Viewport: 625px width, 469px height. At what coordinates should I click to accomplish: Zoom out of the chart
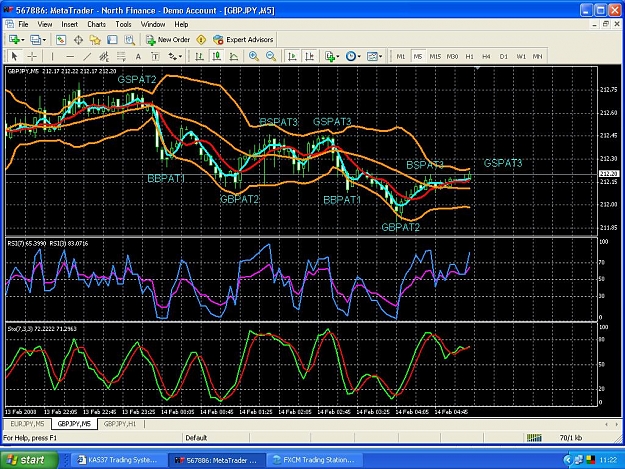pyautogui.click(x=271, y=56)
